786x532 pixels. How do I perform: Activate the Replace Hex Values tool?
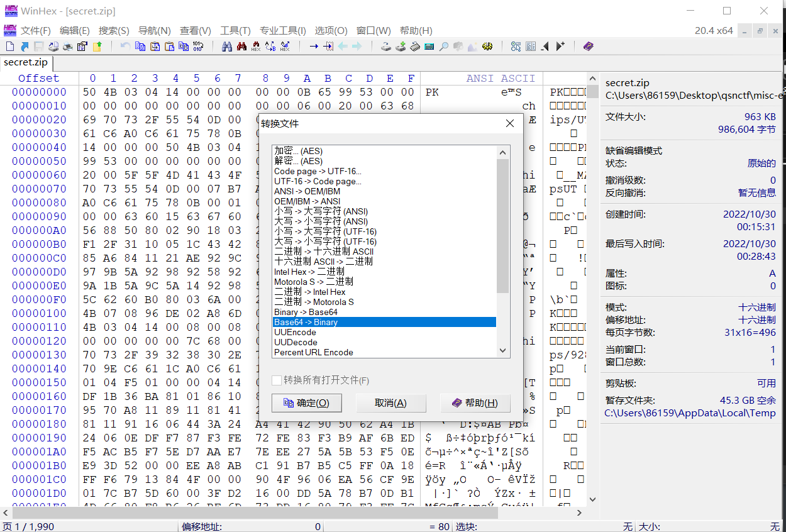pos(284,45)
